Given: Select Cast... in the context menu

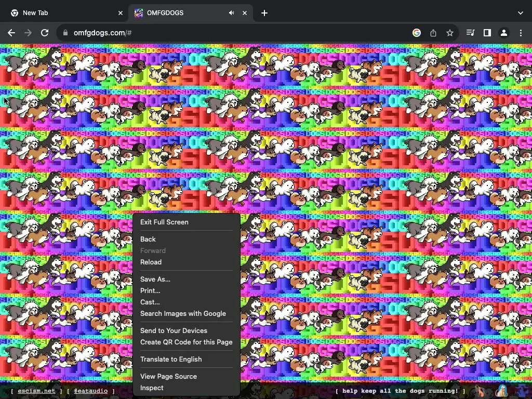Looking at the screenshot, I should 187,302.
